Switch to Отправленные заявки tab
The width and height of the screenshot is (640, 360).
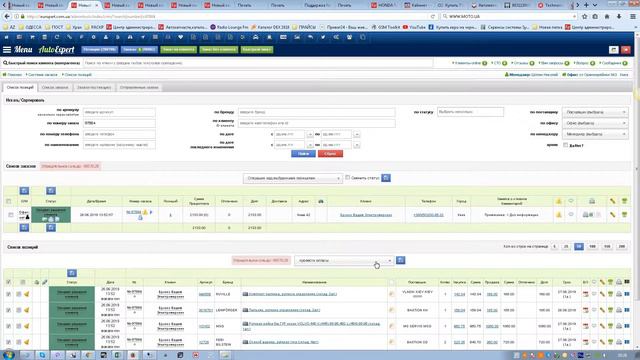(139, 87)
